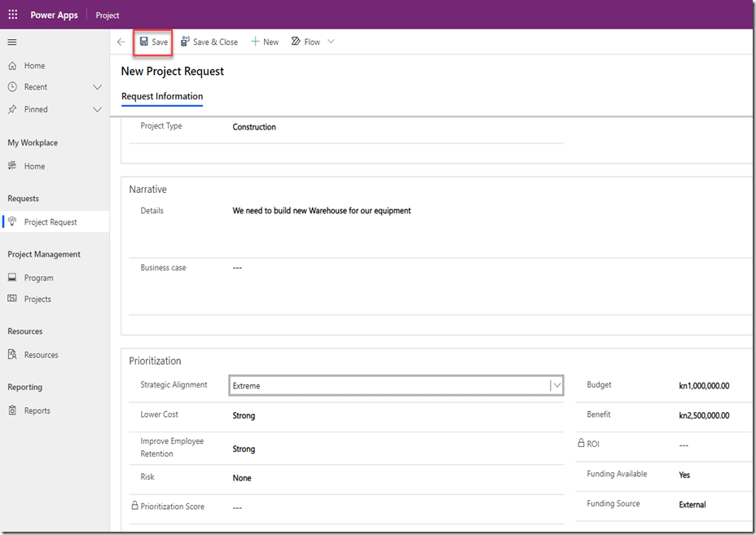Expand the Flow dropdown chevron

pos(331,42)
